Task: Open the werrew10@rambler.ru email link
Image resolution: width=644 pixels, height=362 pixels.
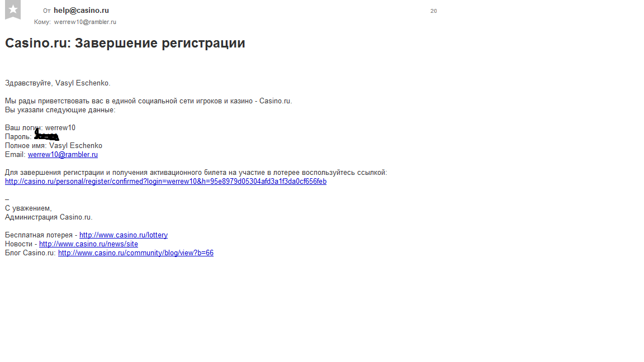Action: (x=63, y=155)
